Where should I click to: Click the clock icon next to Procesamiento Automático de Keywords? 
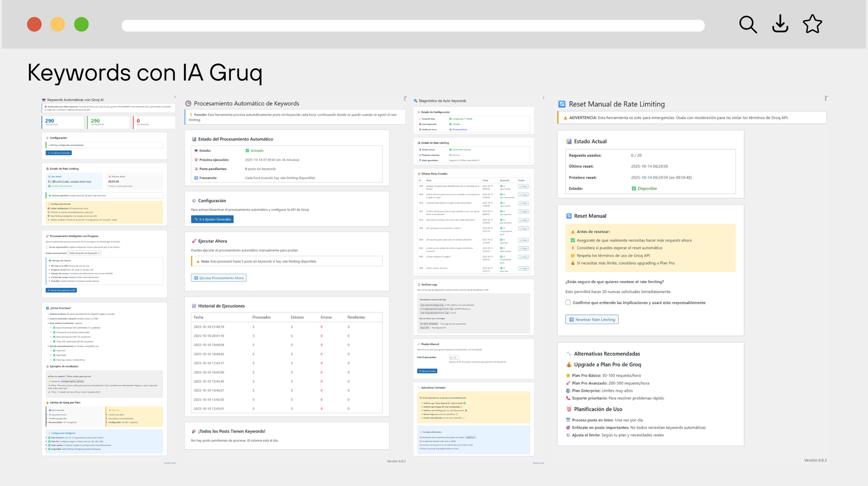coord(188,104)
